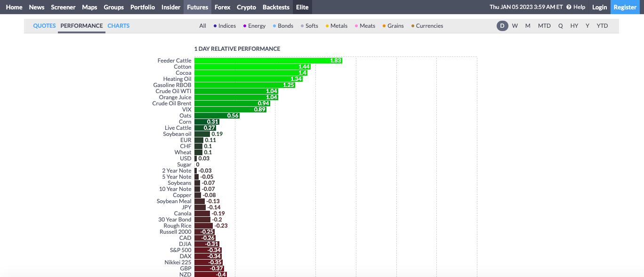Click the Register button

pos(625,7)
